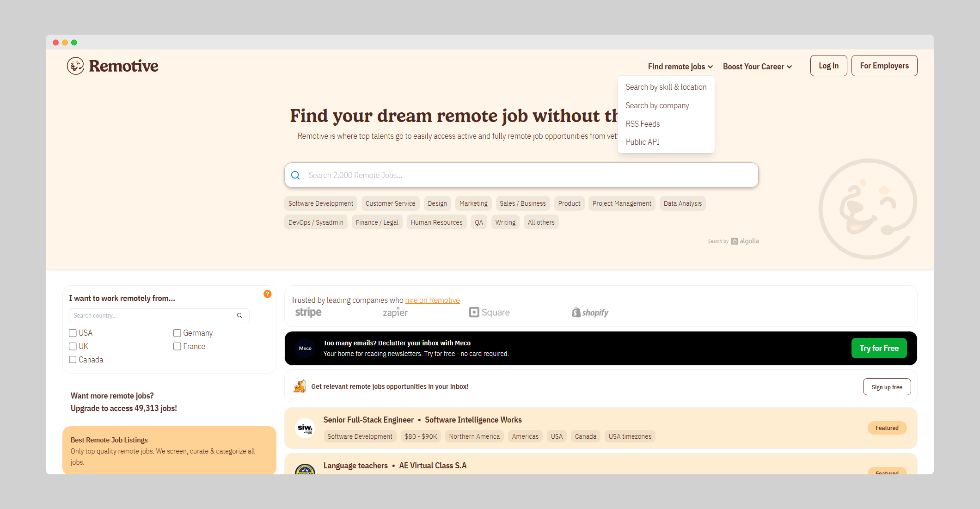Click the Canada tag on SIW job
Viewport: 980px width, 509px height.
tap(585, 436)
